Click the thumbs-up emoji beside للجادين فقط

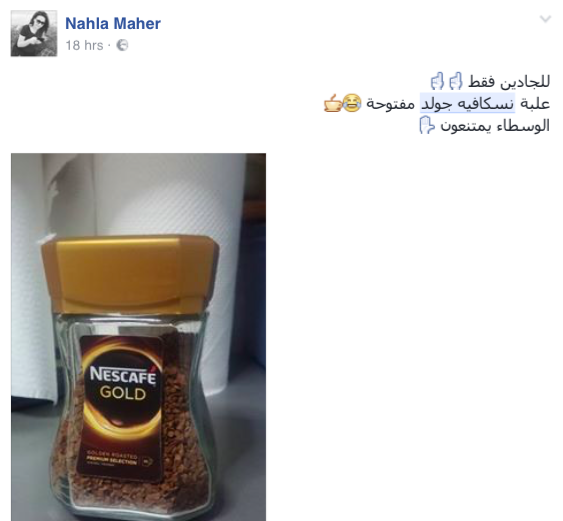point(456,81)
